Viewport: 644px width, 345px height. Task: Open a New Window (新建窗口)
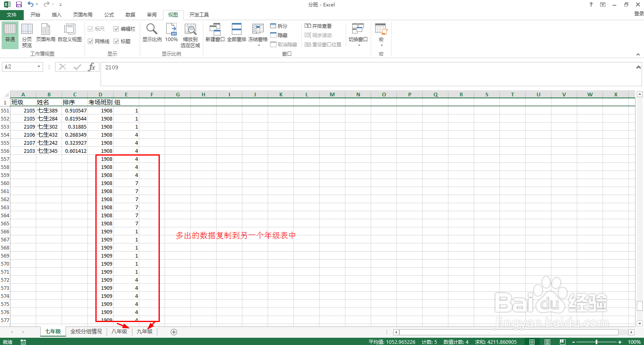click(x=215, y=33)
